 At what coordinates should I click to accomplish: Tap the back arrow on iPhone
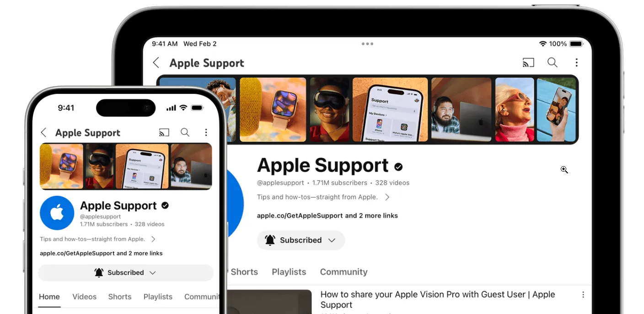[43, 133]
